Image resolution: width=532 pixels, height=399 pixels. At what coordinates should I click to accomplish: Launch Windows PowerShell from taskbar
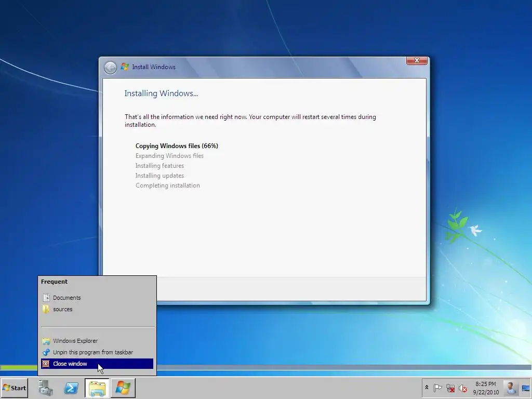tap(71, 388)
